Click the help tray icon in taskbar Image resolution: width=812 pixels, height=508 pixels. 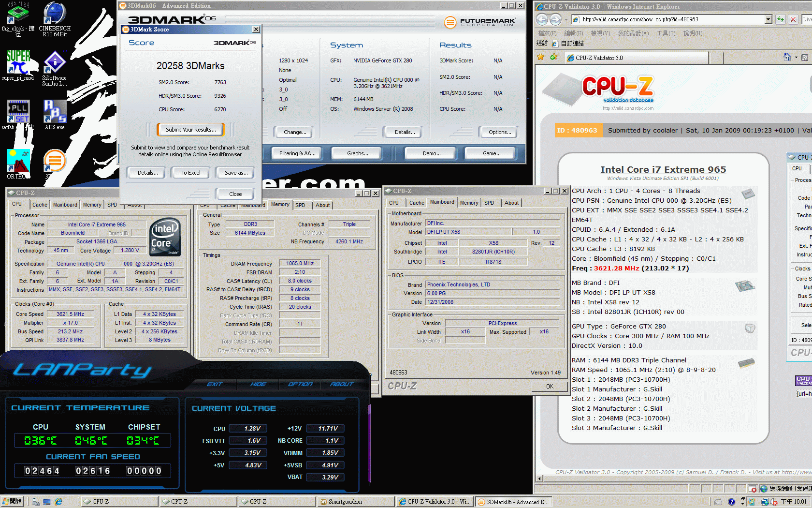[x=731, y=502]
